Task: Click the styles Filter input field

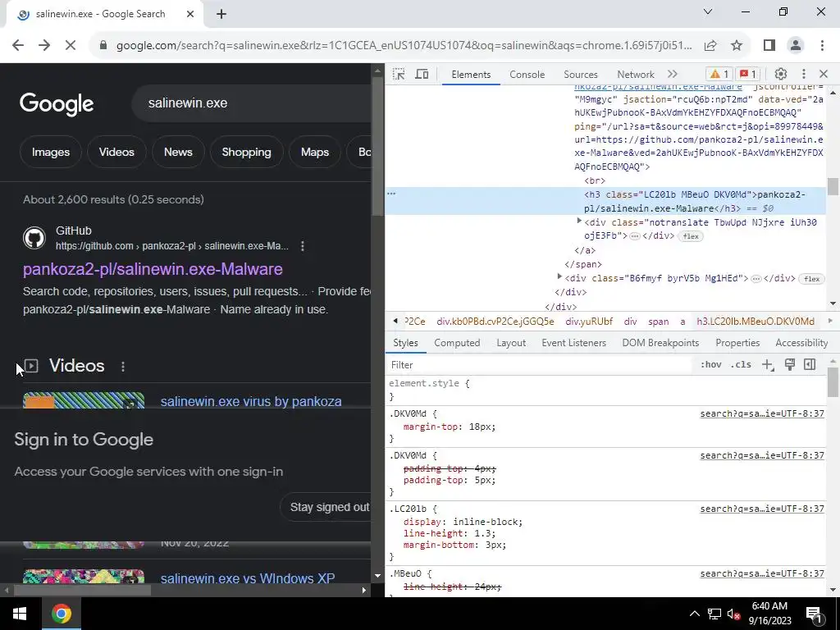Action: (538, 365)
